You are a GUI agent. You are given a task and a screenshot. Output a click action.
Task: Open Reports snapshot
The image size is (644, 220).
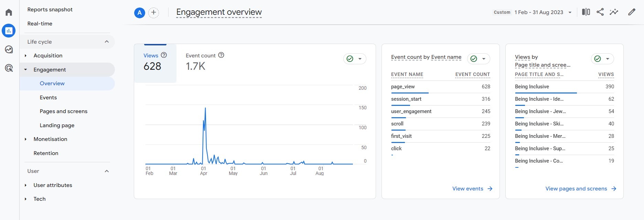pos(50,10)
